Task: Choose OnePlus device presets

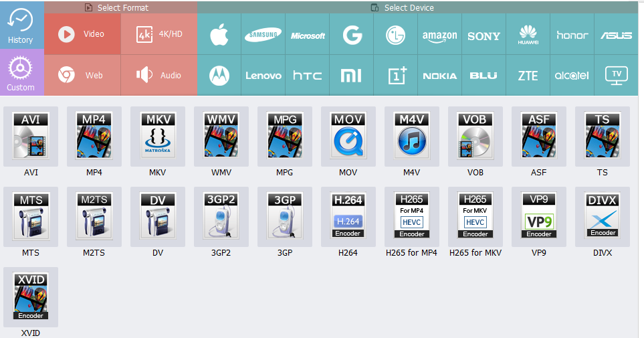Action: coord(395,75)
